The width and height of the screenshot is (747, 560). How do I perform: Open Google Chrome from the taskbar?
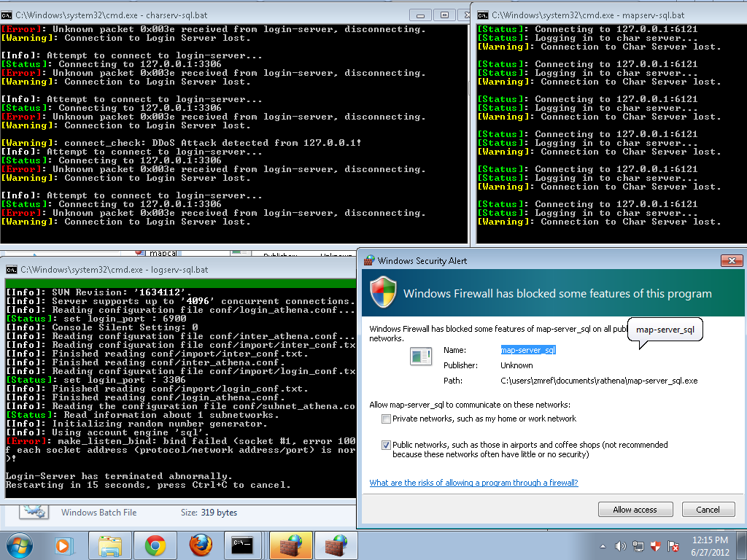pyautogui.click(x=155, y=545)
